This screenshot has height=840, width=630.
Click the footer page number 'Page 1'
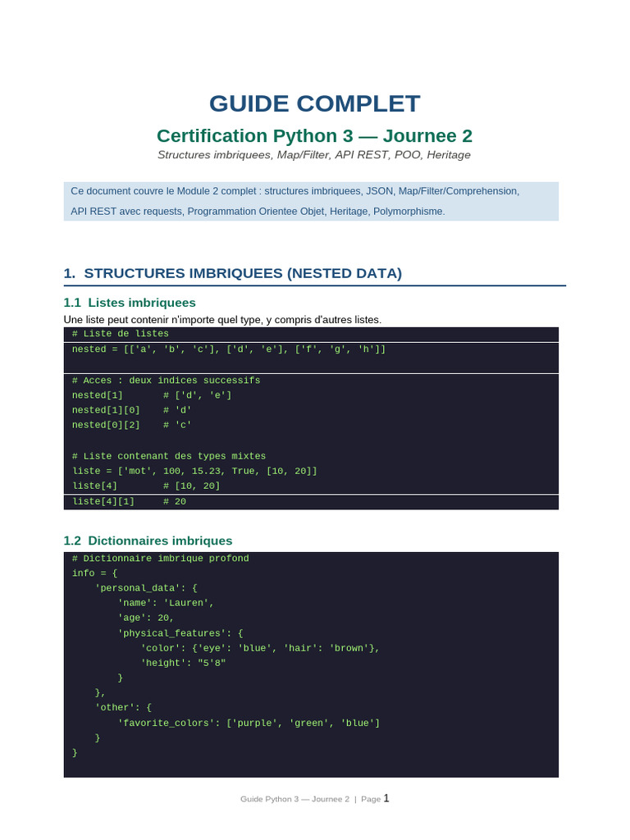375,799
